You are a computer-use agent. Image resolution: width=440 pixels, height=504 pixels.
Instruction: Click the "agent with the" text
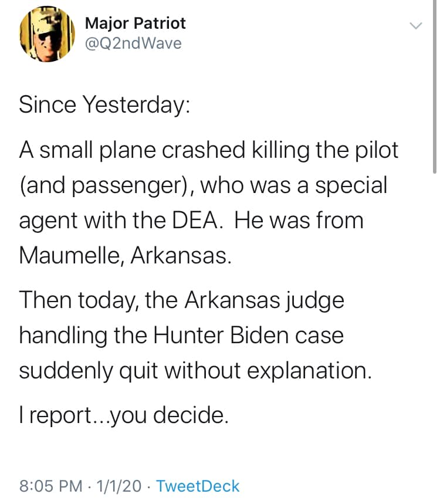click(x=93, y=221)
